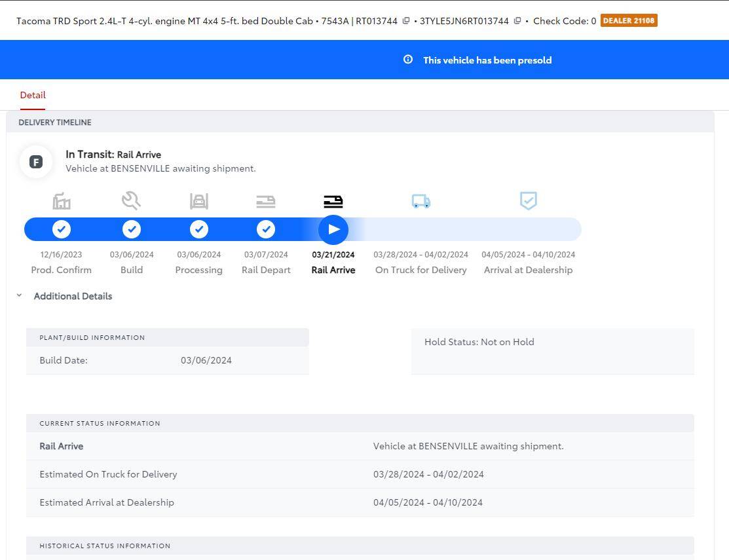The image size is (729, 560).
Task: Click the Build completed checkmark
Action: pos(132,229)
